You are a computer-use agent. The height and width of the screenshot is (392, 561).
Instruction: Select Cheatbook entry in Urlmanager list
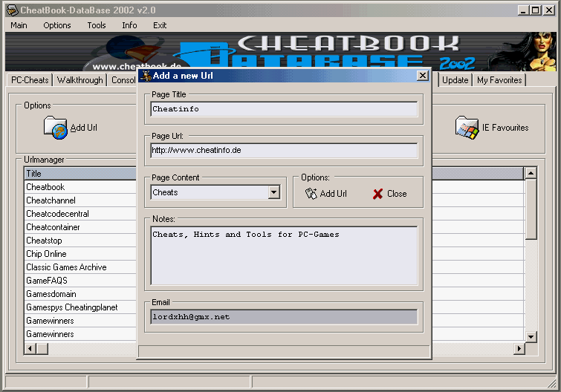point(45,187)
